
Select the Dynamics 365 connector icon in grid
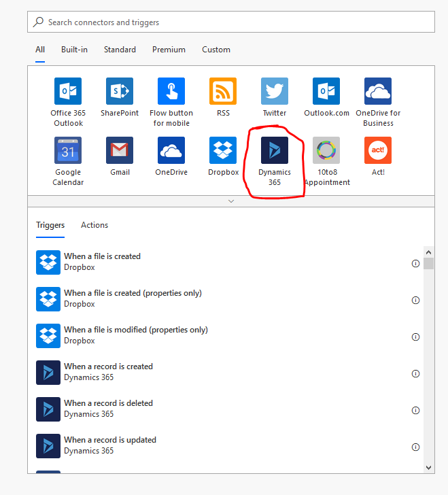pyautogui.click(x=275, y=150)
